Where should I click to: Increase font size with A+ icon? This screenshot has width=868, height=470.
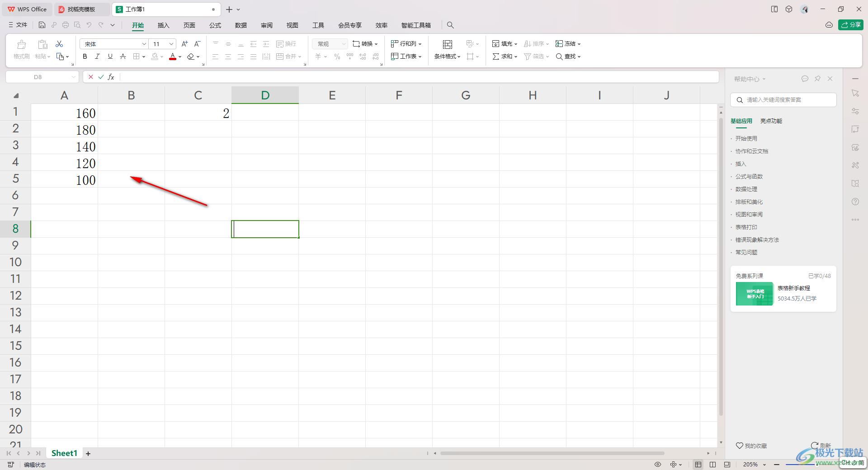tap(184, 44)
